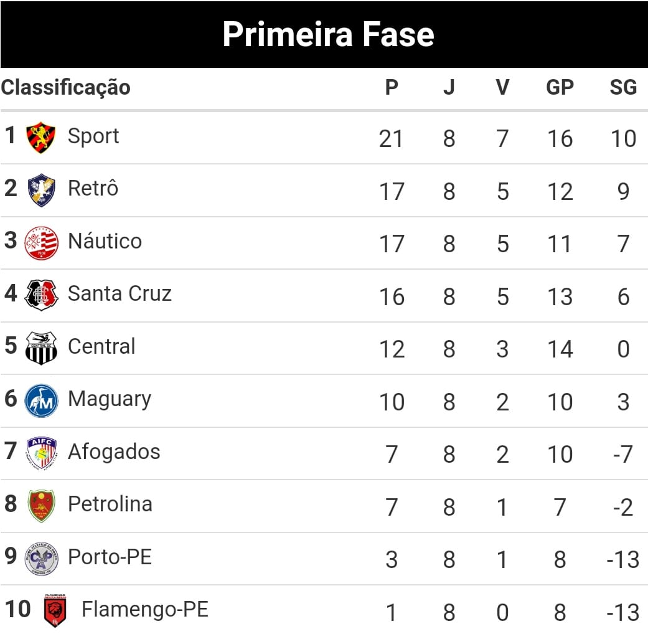648x644 pixels.
Task: Select the Classificação heading label
Action: (66, 88)
